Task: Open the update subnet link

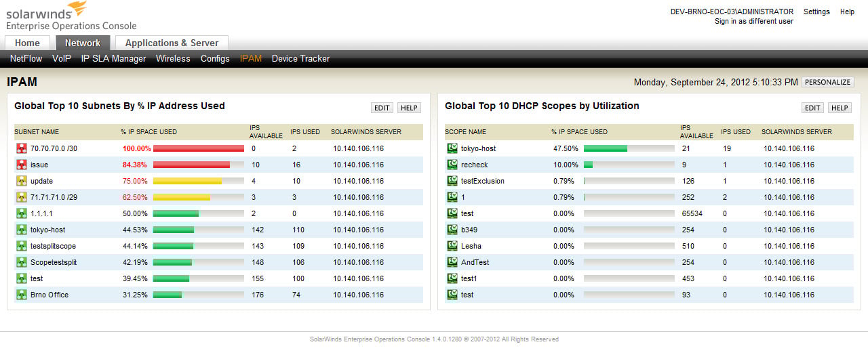Action: (41, 181)
